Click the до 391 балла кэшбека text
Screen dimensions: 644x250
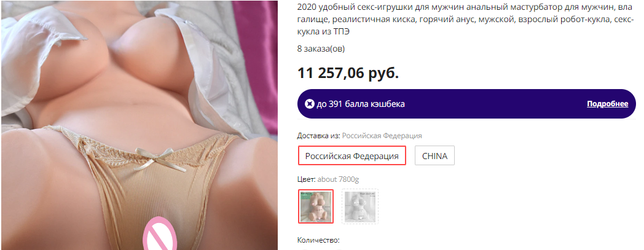(361, 104)
